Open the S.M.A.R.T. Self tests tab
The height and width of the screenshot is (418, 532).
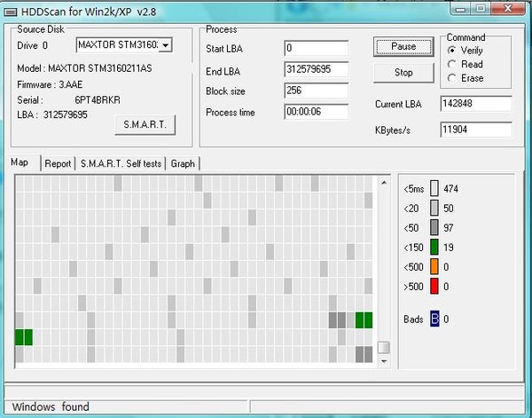[x=121, y=163]
